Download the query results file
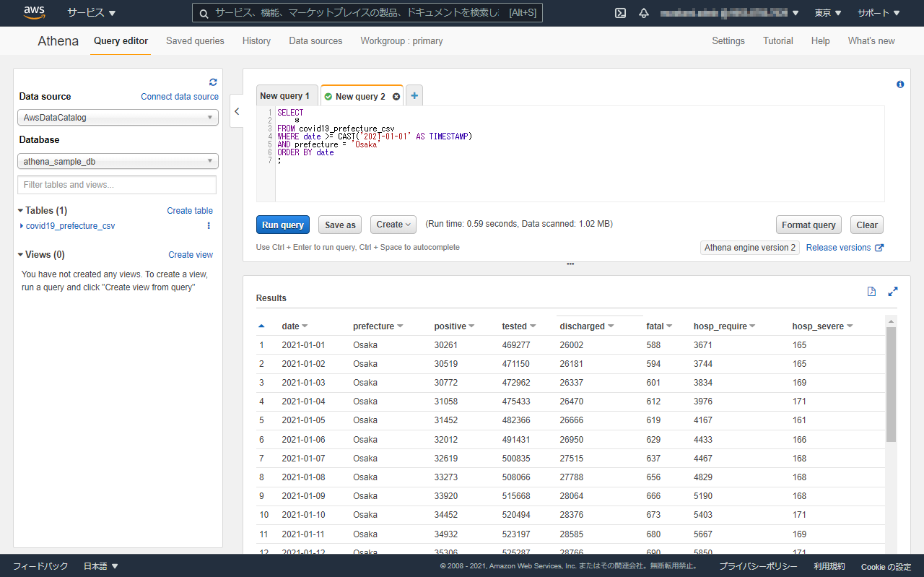924x577 pixels. [871, 292]
